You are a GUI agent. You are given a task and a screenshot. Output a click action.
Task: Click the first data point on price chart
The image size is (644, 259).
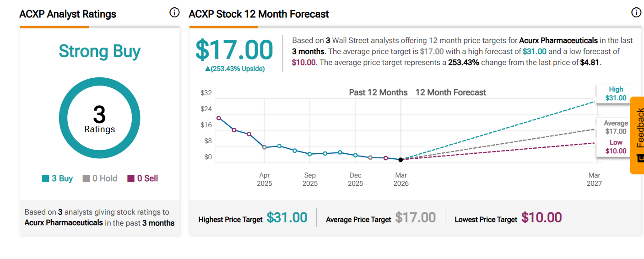[x=219, y=118]
